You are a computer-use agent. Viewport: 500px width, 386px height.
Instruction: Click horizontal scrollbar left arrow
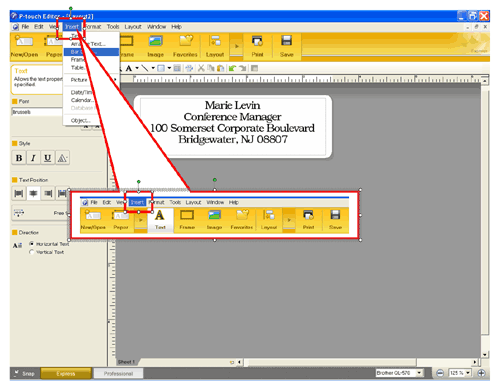pos(239,362)
